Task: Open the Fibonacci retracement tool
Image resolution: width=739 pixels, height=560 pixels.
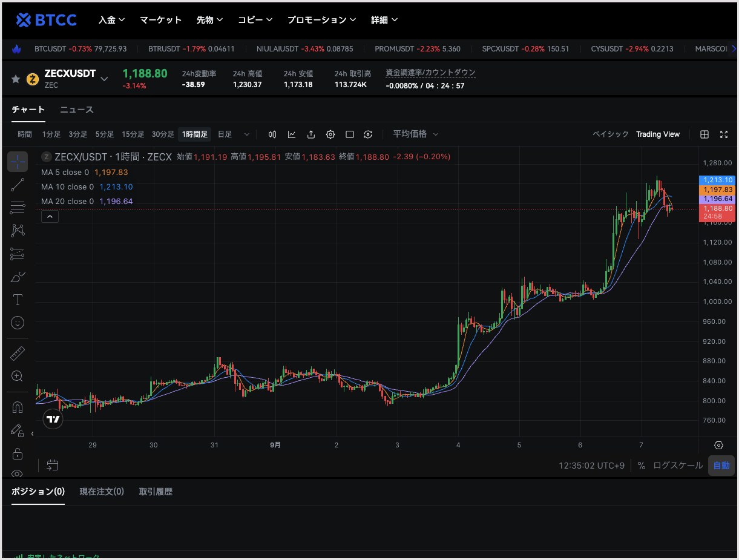Action: [x=18, y=208]
